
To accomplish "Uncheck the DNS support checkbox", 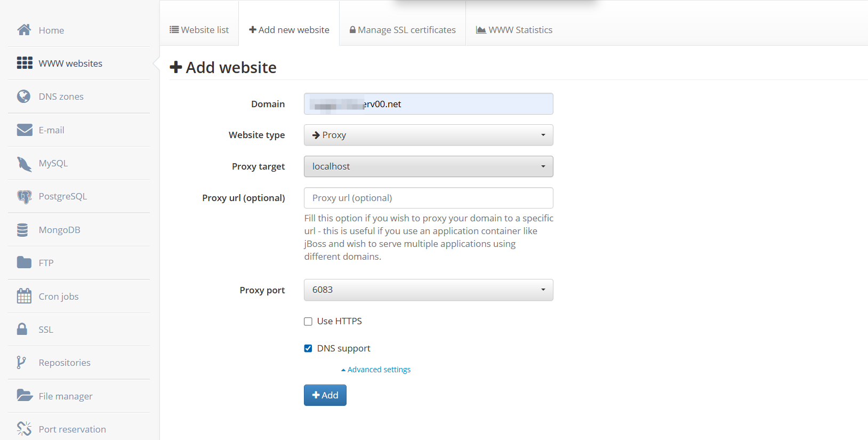I will pos(308,348).
